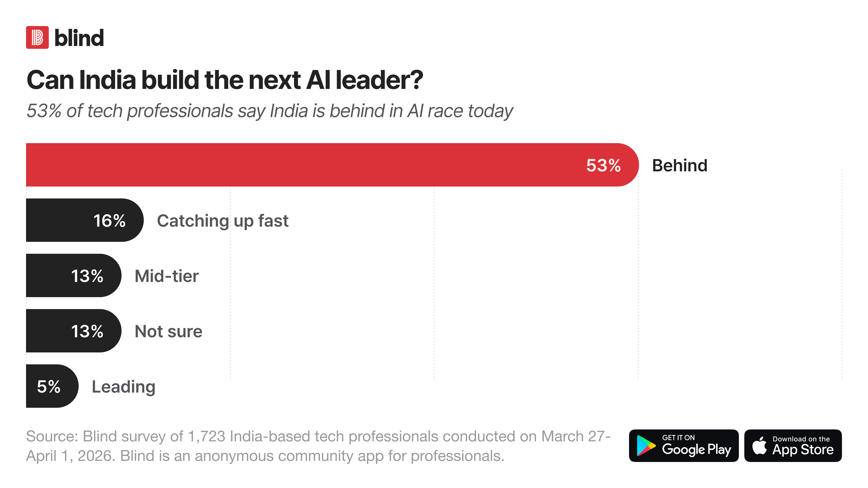Select the 5% Leading bar
This screenshot has height=488, width=868.
[52, 386]
